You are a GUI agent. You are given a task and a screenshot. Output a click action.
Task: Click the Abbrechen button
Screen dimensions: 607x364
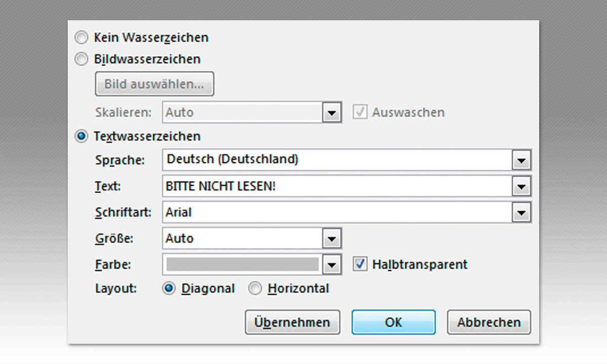(489, 323)
